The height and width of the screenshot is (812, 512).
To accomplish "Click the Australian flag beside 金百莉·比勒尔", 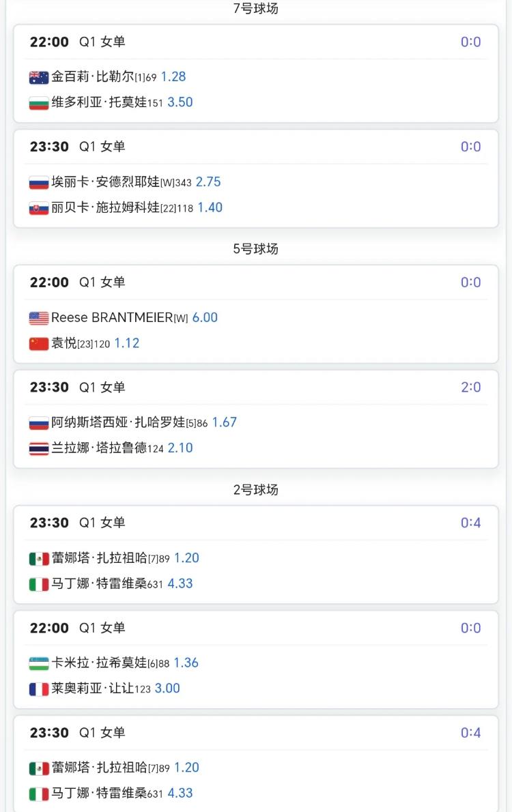I will click(x=39, y=78).
